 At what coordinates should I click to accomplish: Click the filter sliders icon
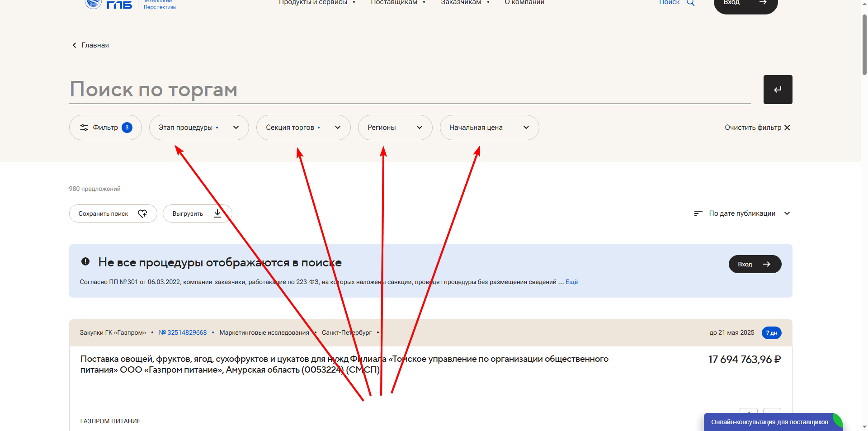(x=84, y=128)
